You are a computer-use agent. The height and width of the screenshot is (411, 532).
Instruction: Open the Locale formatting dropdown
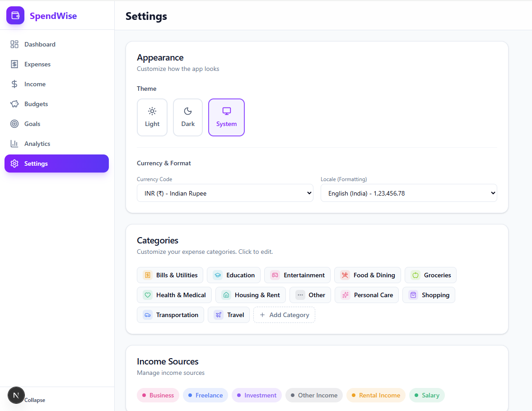pyautogui.click(x=408, y=193)
